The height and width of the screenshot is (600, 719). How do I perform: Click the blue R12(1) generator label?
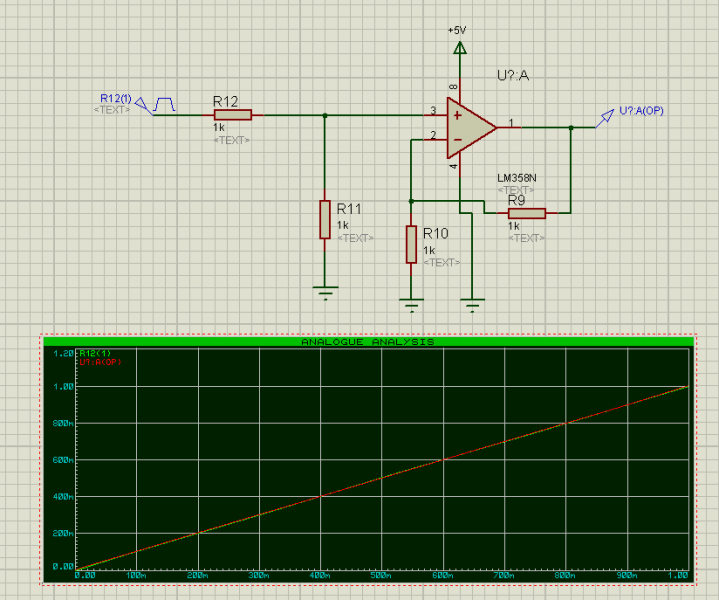point(116,98)
